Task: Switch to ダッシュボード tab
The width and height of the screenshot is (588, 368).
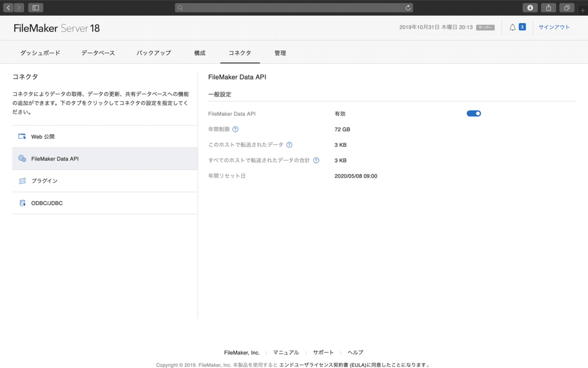Action: click(40, 53)
